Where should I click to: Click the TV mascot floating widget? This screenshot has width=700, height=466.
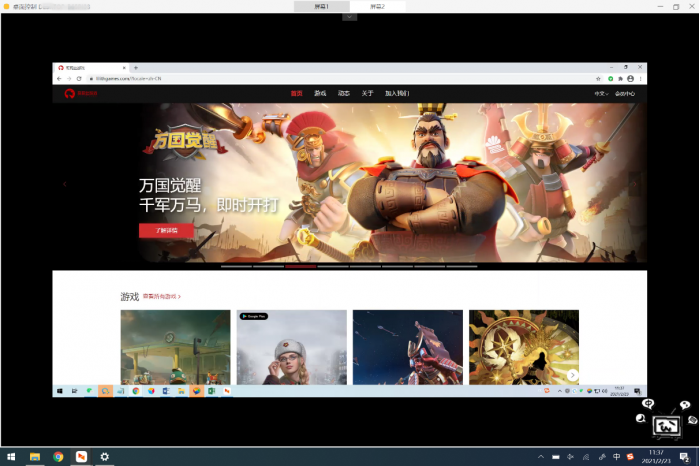(x=666, y=426)
